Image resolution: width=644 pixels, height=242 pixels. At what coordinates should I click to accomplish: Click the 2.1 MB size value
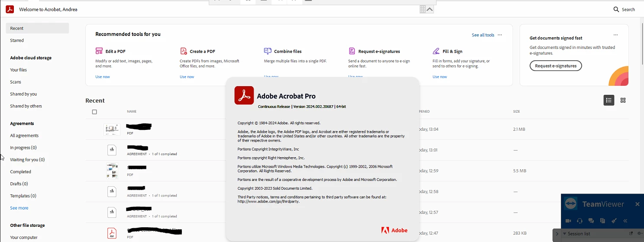click(519, 129)
